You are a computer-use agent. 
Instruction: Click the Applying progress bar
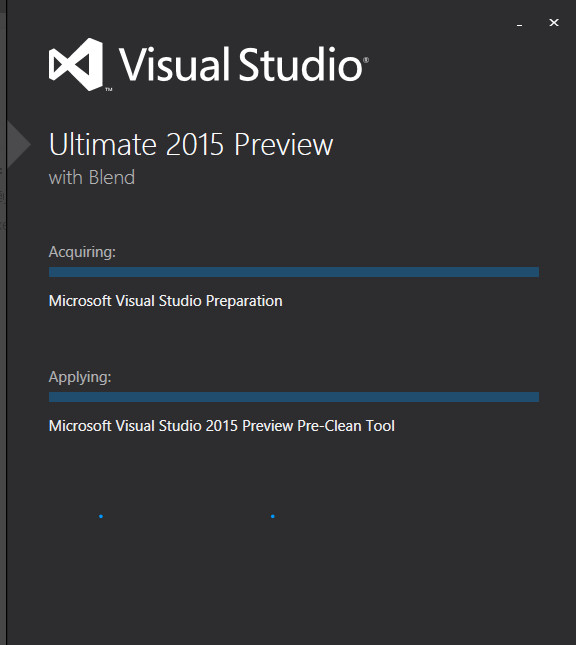coord(294,397)
